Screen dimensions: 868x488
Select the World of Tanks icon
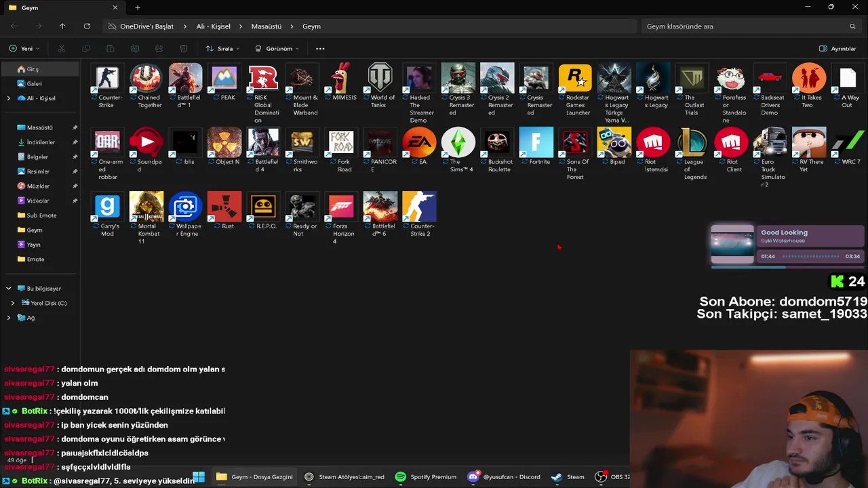pyautogui.click(x=380, y=78)
